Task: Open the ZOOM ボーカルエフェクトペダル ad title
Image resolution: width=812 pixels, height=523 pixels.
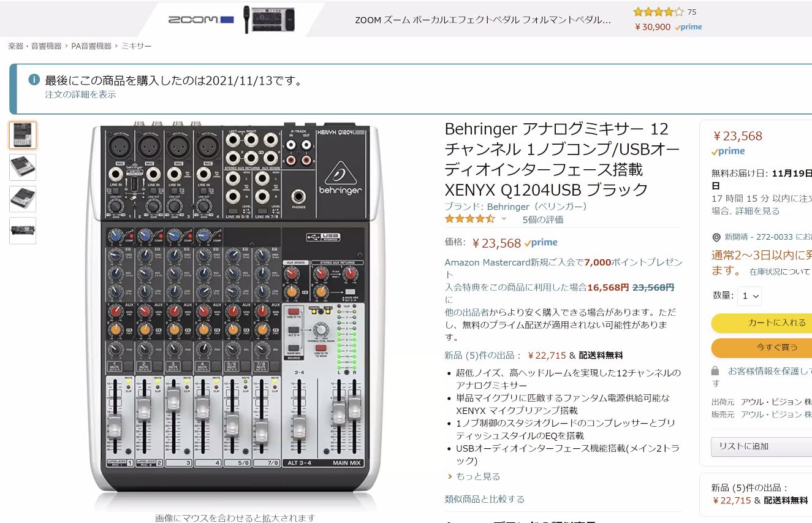Action: pos(483,20)
